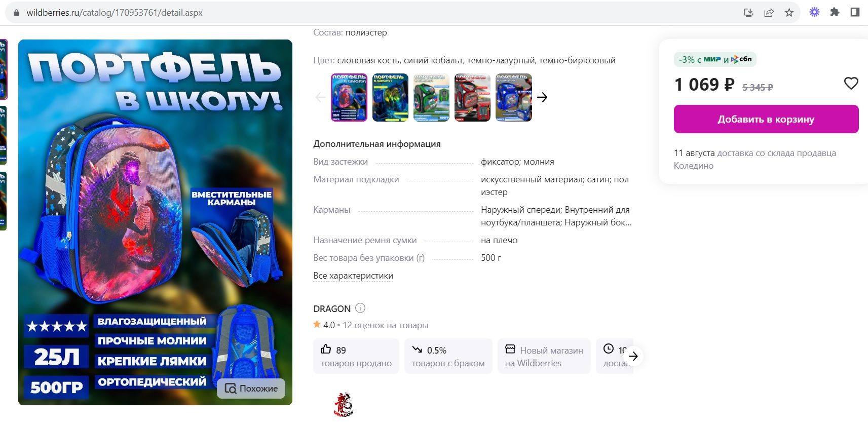
Task: Open the red DRAGON brand logo
Action: pos(343,404)
